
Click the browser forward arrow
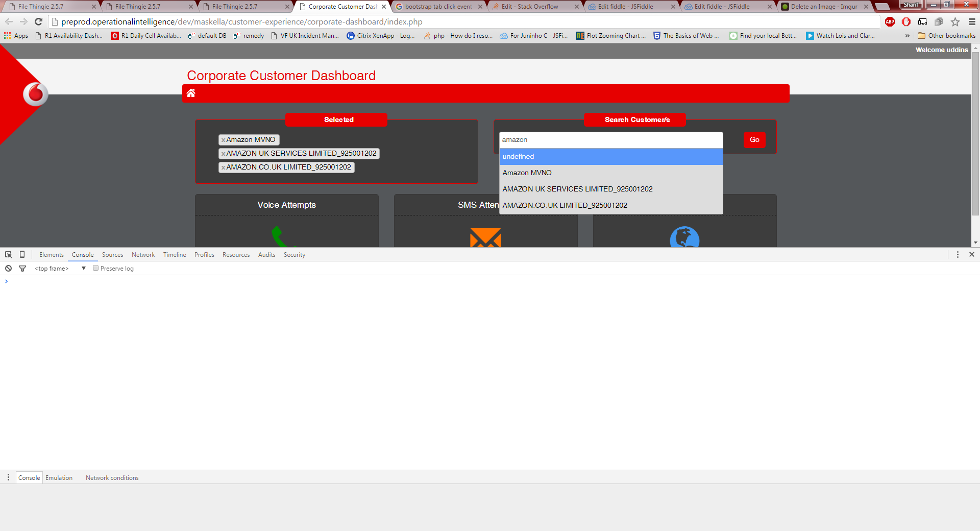[x=23, y=22]
